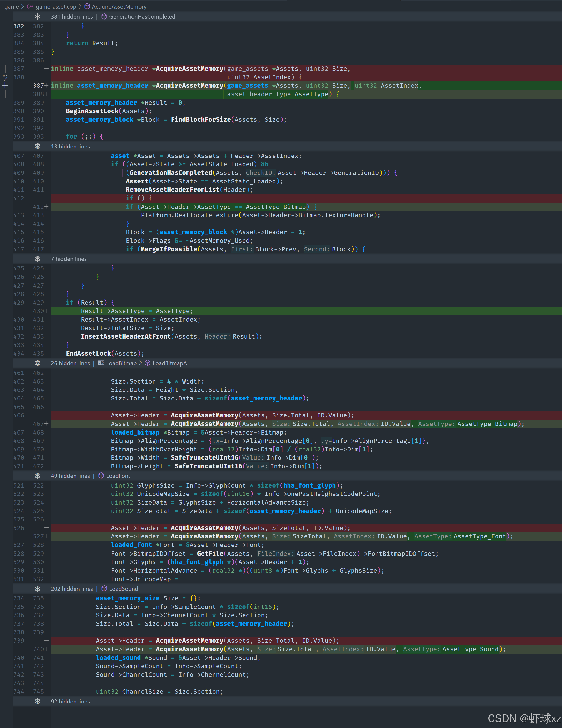Click the stage change plus icon in gutter
The width and height of the screenshot is (562, 728).
tap(5, 86)
